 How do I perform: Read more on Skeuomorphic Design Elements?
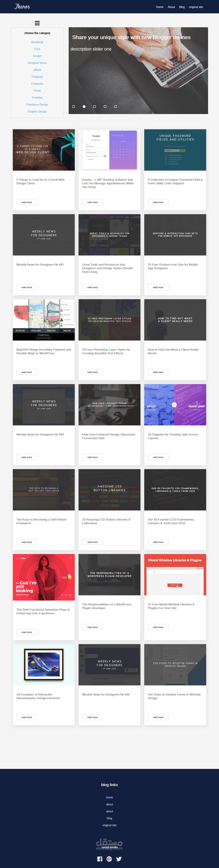(27, 717)
